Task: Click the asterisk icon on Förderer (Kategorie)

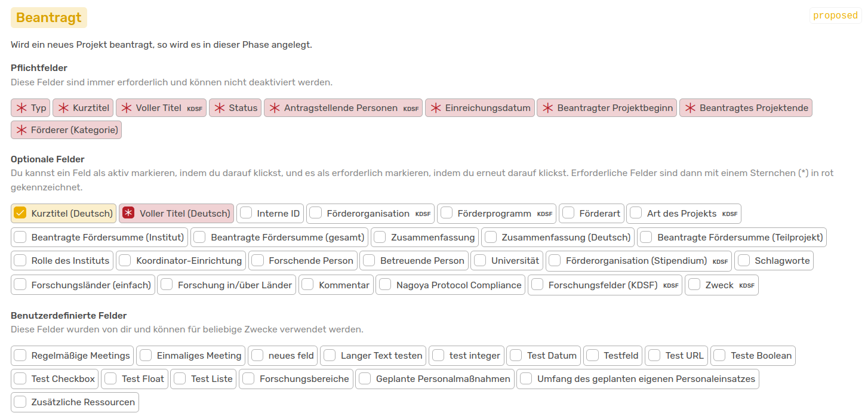Action: 21,130
